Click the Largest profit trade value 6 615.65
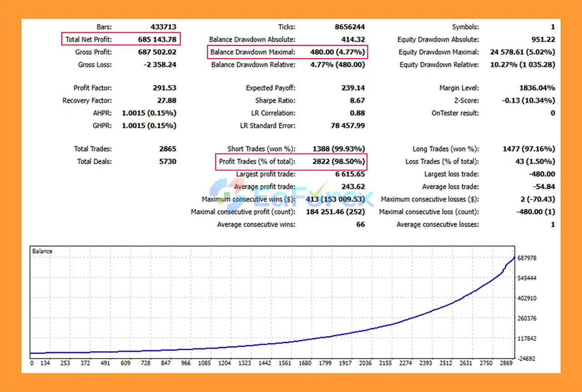The image size is (582, 392). tap(350, 174)
